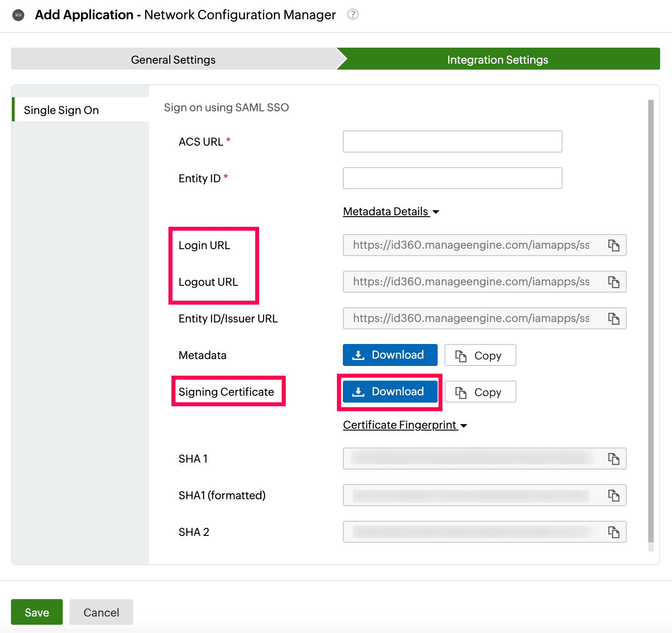Copy the Login URL value

pos(613,246)
